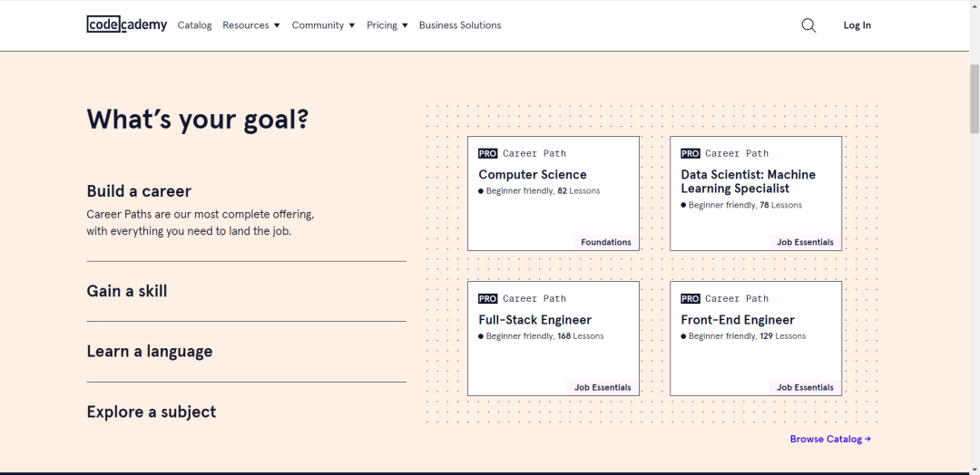This screenshot has height=475, width=980.
Task: Open the Community dropdown menu
Action: [323, 25]
